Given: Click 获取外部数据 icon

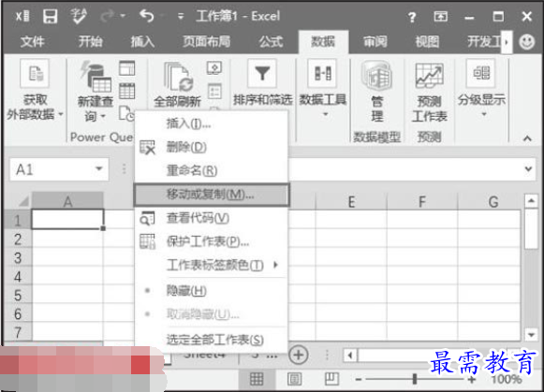Looking at the screenshot, I should 35,74.
